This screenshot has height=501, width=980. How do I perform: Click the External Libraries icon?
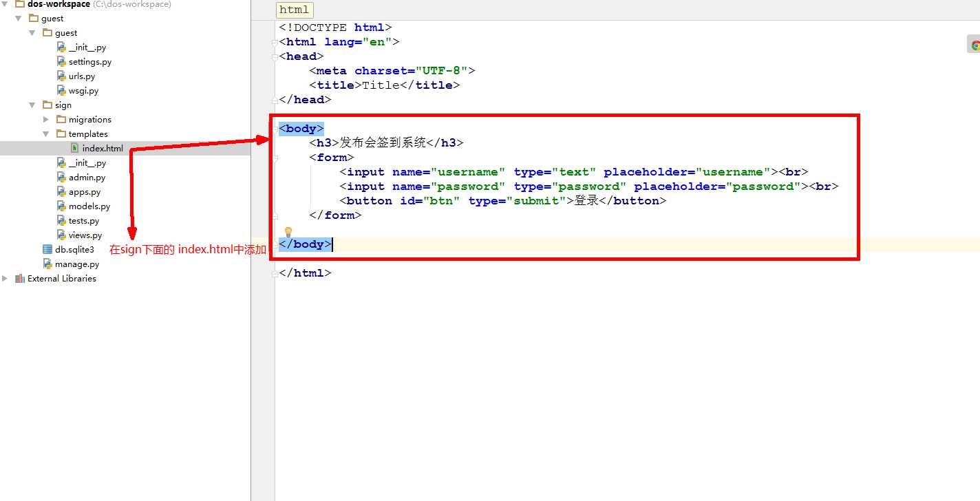point(19,279)
